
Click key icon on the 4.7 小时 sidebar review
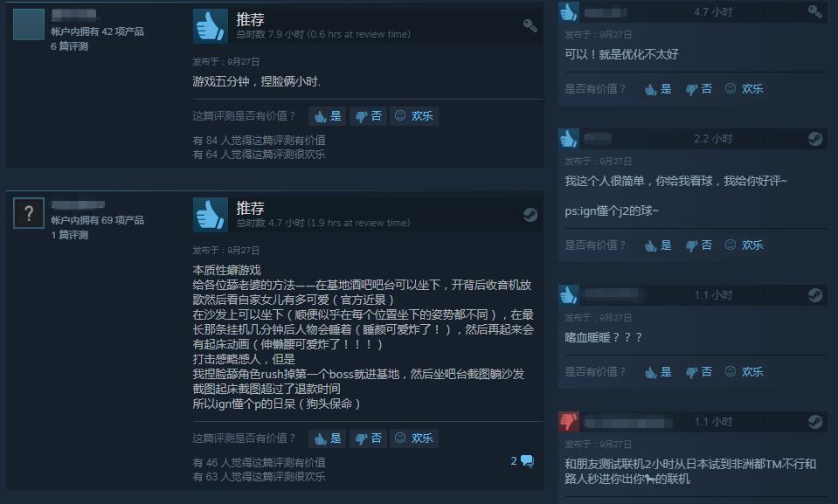coord(815,11)
